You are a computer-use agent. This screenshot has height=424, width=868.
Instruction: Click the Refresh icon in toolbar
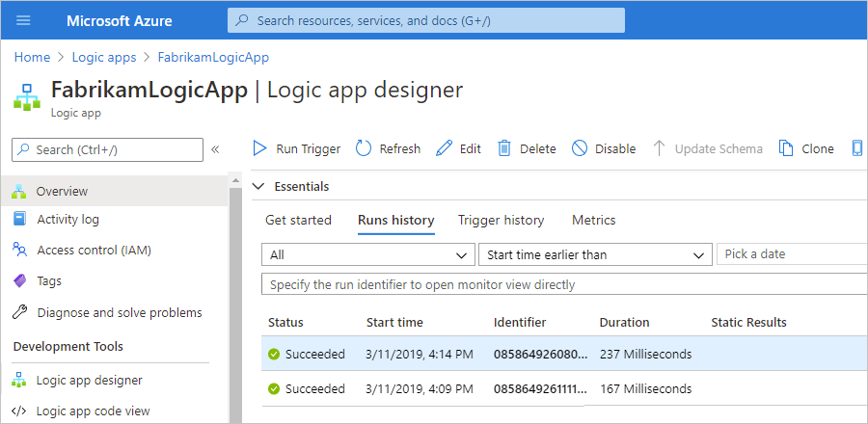364,148
